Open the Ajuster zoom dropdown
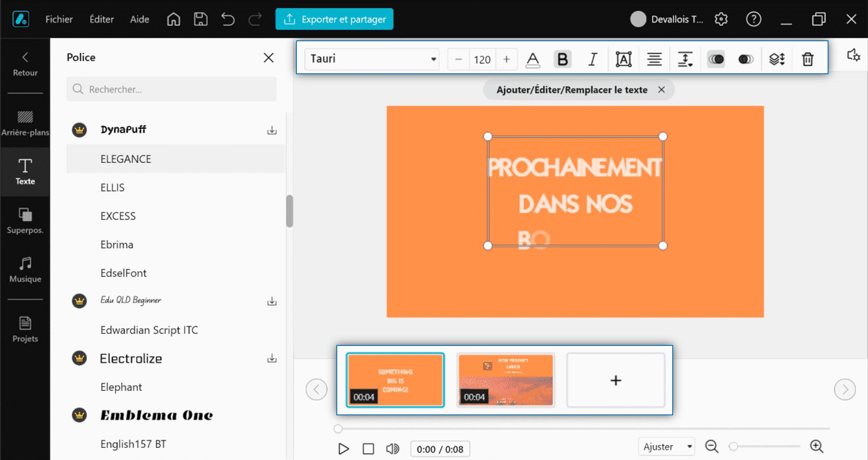 (667, 447)
